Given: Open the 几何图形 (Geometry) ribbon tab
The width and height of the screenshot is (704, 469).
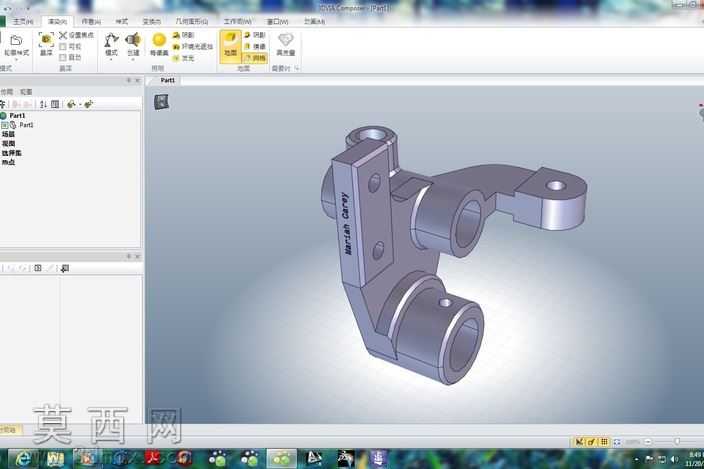Looking at the screenshot, I should pyautogui.click(x=192, y=22).
